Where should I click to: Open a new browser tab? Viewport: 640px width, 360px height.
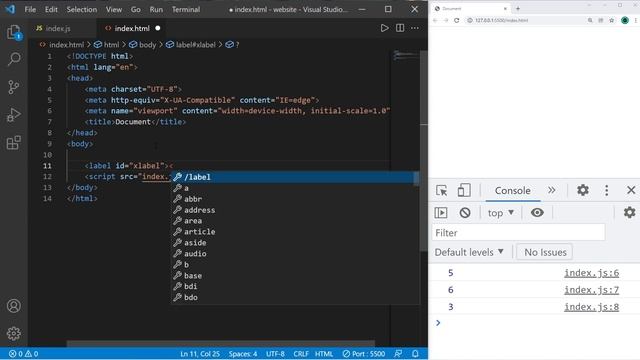coord(518,9)
